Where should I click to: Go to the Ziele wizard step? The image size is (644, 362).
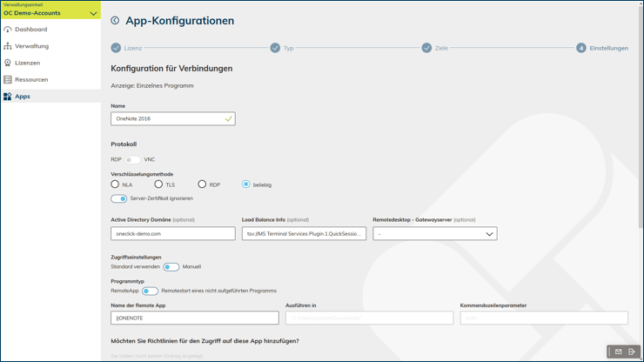[x=426, y=48]
